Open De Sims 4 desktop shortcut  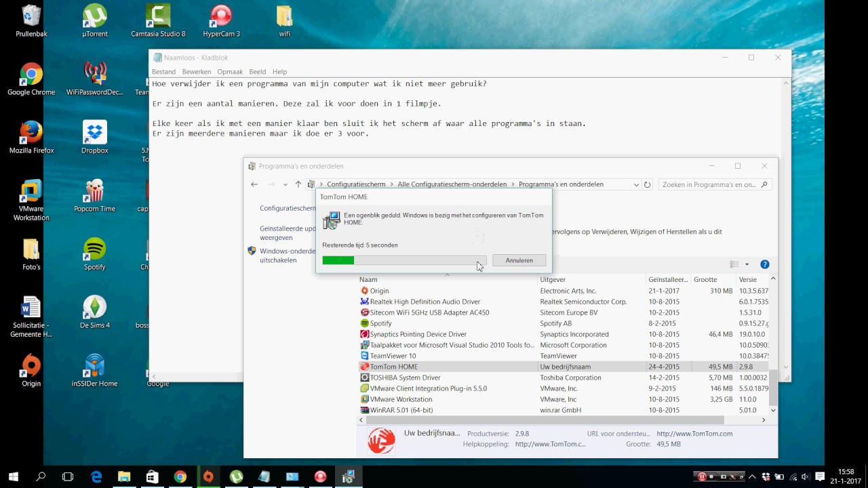pyautogui.click(x=95, y=312)
